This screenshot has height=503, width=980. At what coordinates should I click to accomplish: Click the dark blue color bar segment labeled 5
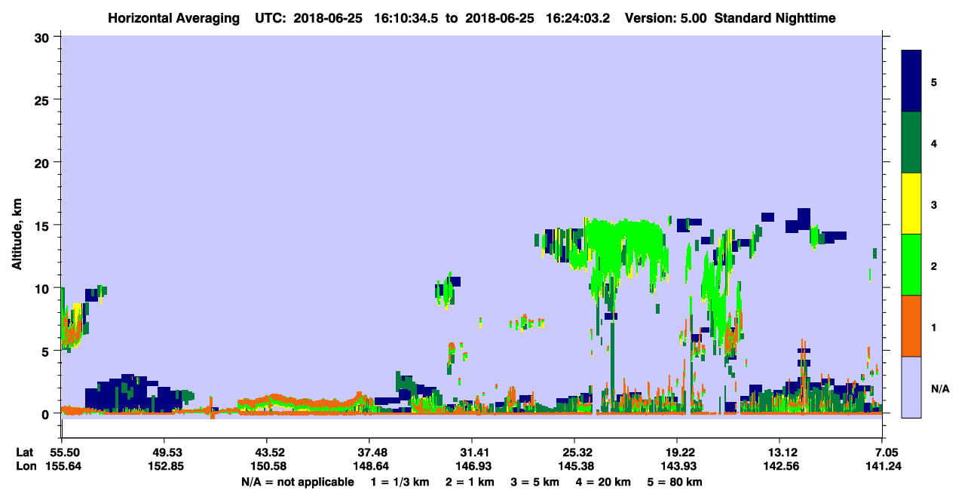tap(911, 81)
